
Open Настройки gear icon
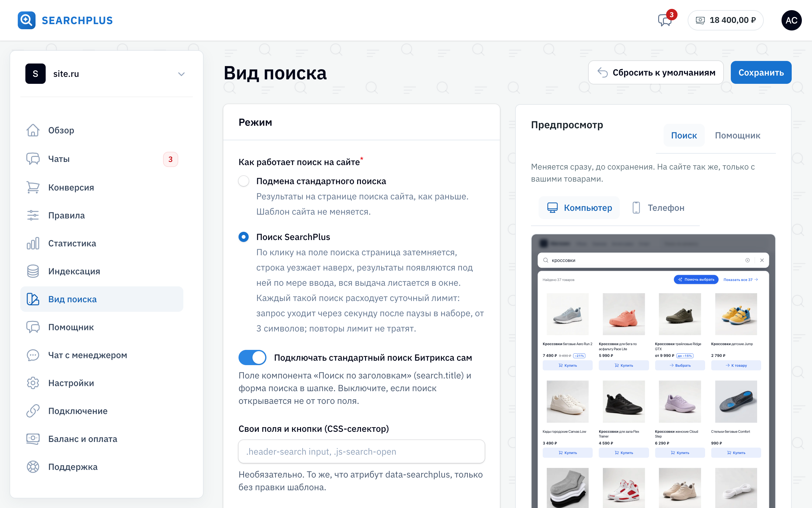click(33, 383)
